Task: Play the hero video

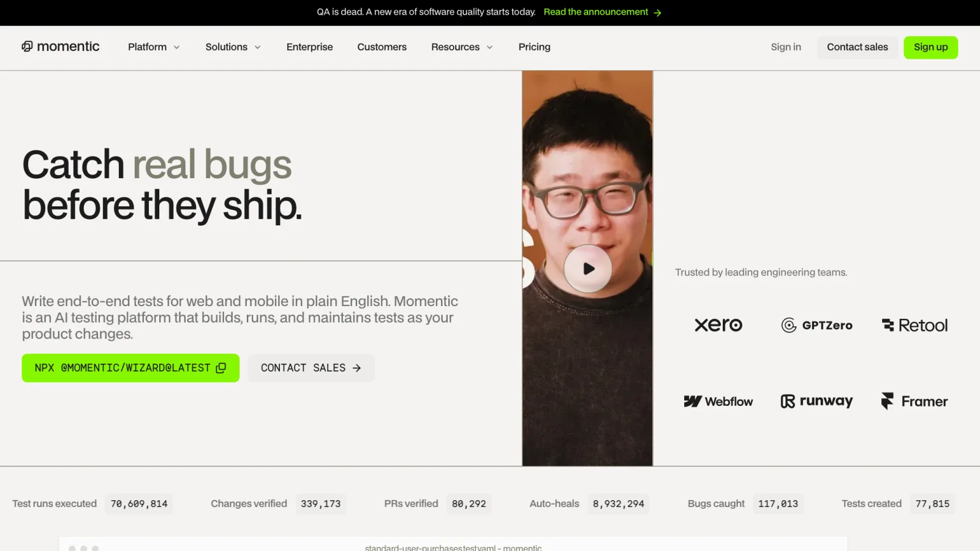Action: pyautogui.click(x=588, y=269)
